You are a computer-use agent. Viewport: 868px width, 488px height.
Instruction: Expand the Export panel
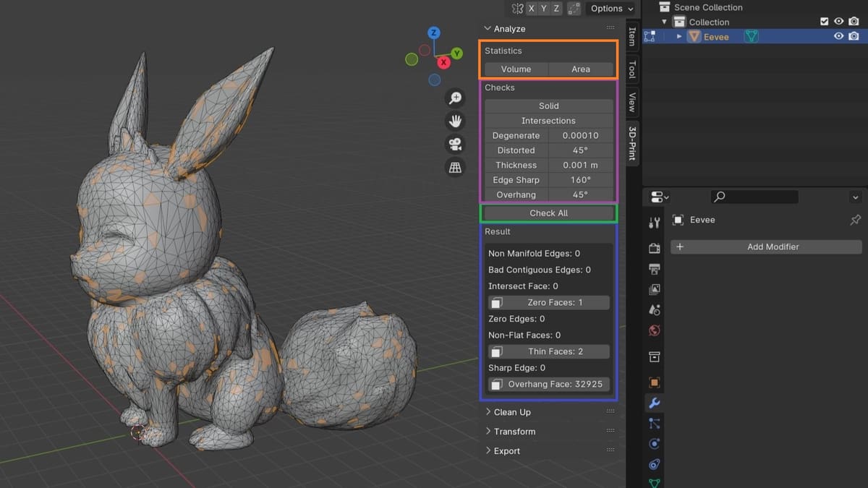tap(488, 451)
